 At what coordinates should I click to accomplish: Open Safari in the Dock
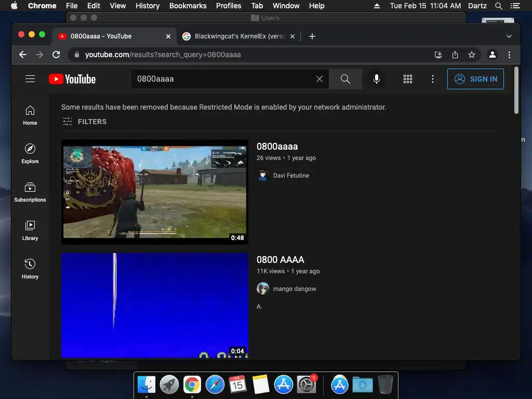[x=215, y=384]
